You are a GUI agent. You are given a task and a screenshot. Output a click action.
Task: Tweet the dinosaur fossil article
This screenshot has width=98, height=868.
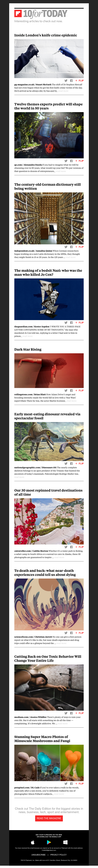coord(66,463)
